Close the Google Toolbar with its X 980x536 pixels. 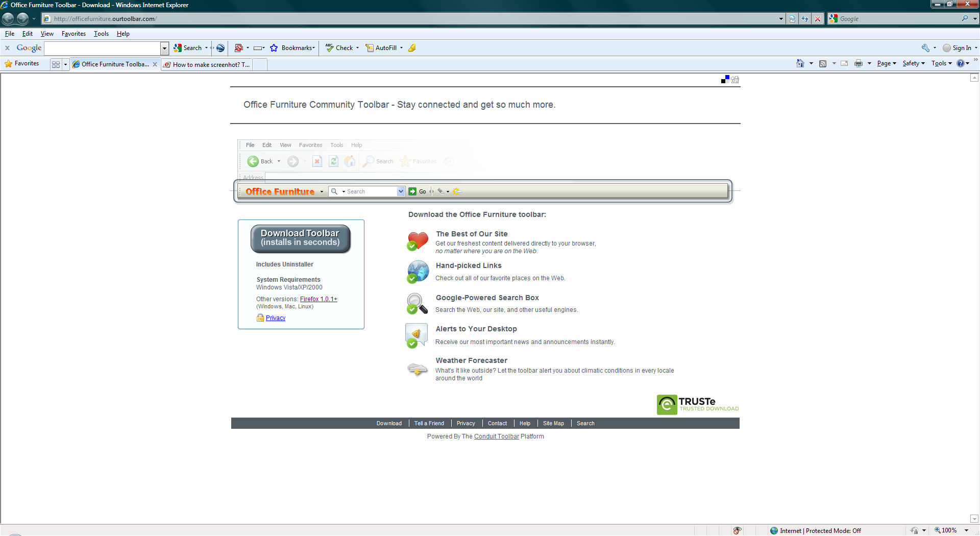(7, 48)
